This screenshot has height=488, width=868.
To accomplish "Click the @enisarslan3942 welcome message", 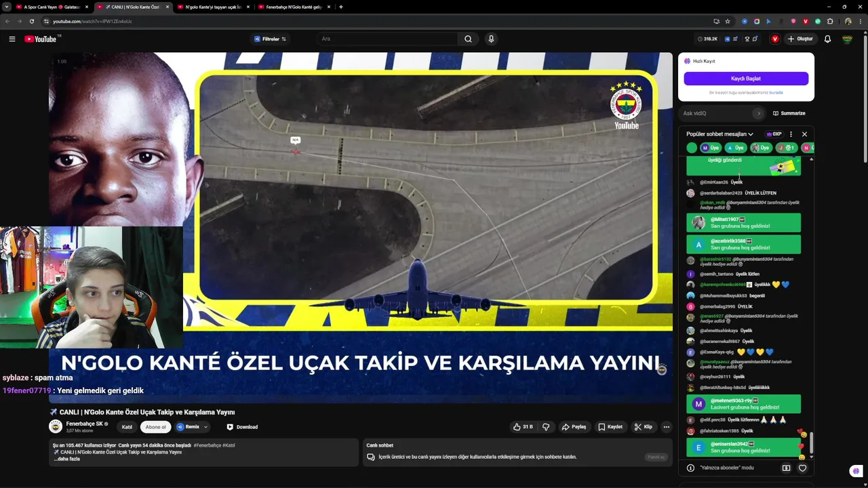I will [x=743, y=447].
